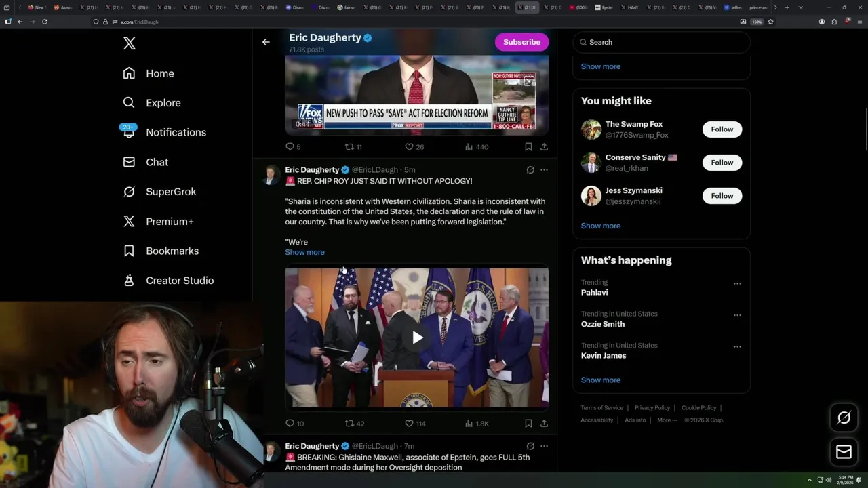Open the floating Grok button
The width and height of the screenshot is (868, 488).
pyautogui.click(x=844, y=418)
